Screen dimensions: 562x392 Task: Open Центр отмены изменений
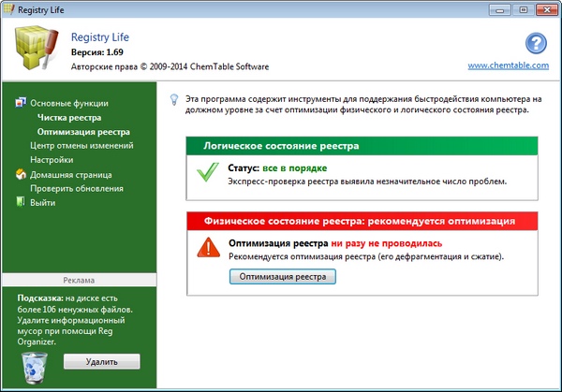tap(81, 145)
